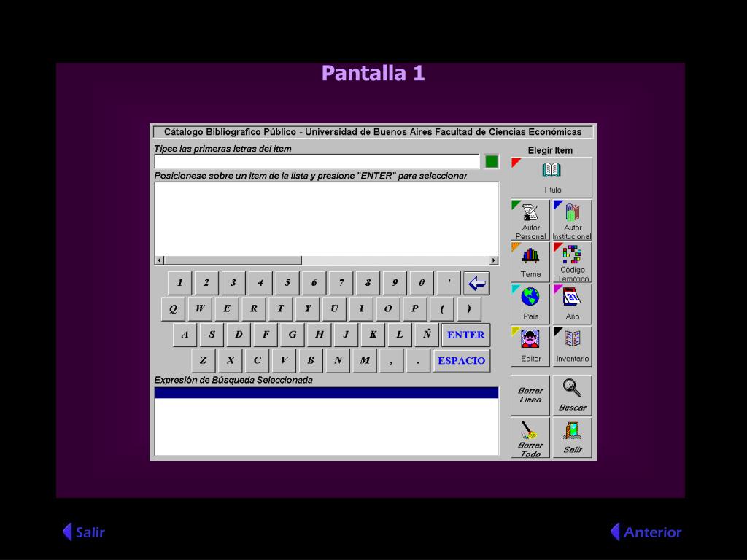Click the T key
The height and width of the screenshot is (560, 747).
(x=281, y=309)
